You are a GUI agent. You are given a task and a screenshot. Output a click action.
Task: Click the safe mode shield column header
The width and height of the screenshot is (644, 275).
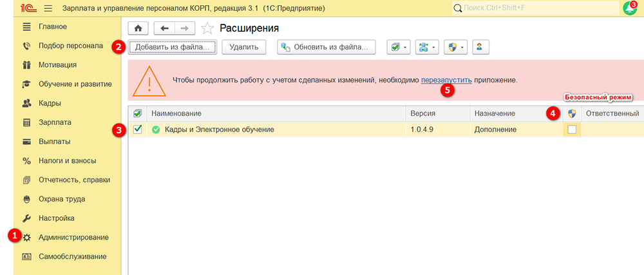(x=572, y=113)
